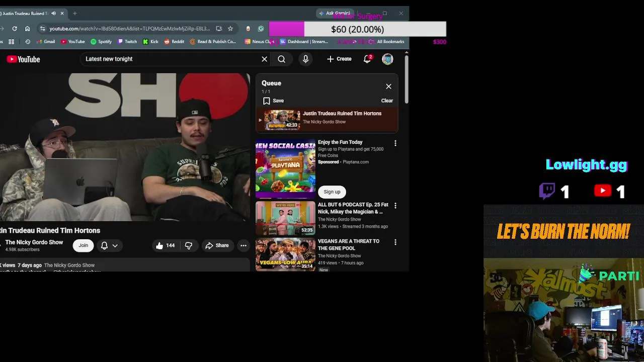Screen dimensions: 644x362
Task: Open options for ALL BUT 6 PODCAST video
Action: click(395, 206)
